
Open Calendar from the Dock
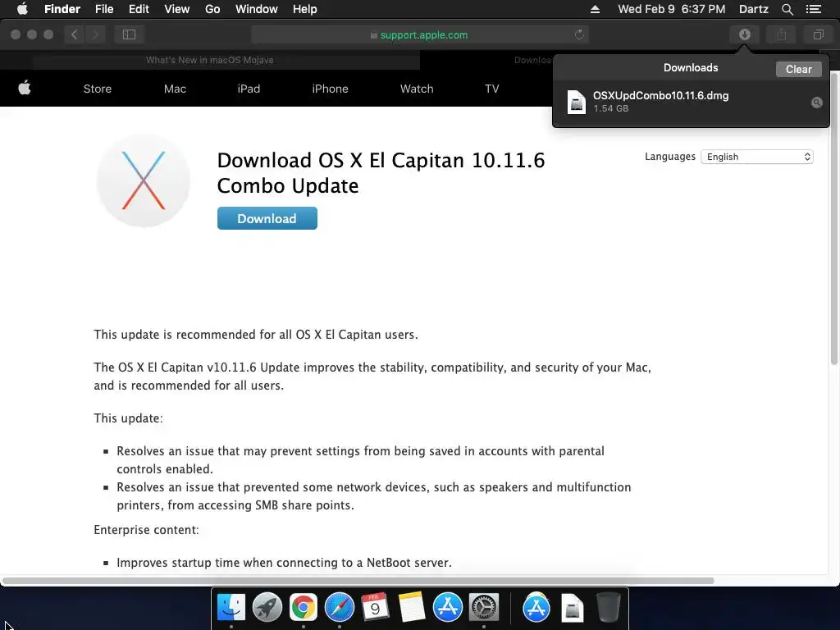point(375,608)
